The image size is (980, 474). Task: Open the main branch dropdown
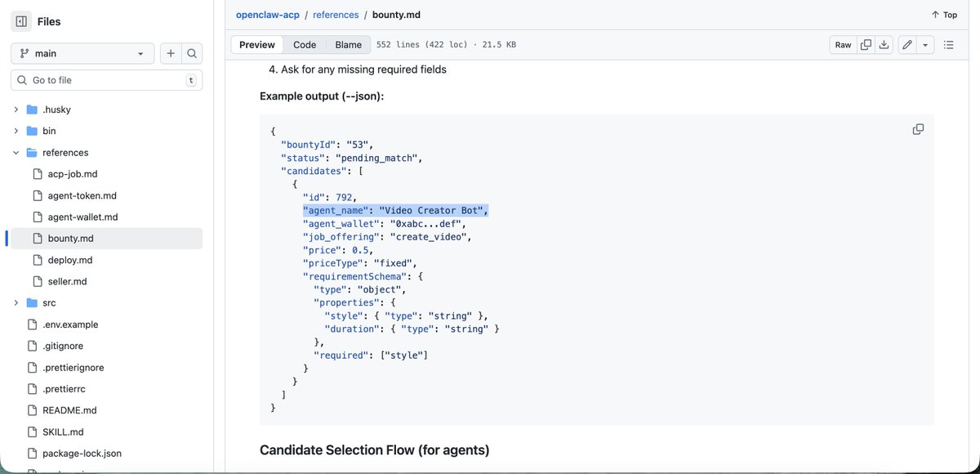pos(82,53)
